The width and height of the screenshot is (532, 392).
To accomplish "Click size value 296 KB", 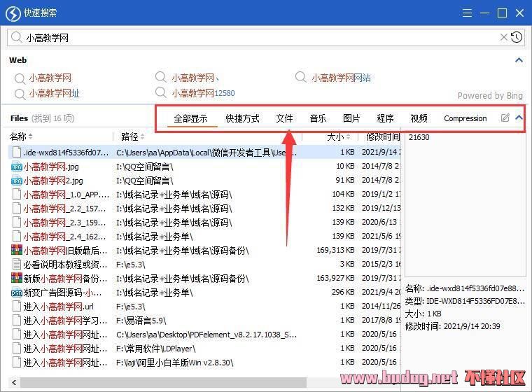I will point(343,292).
